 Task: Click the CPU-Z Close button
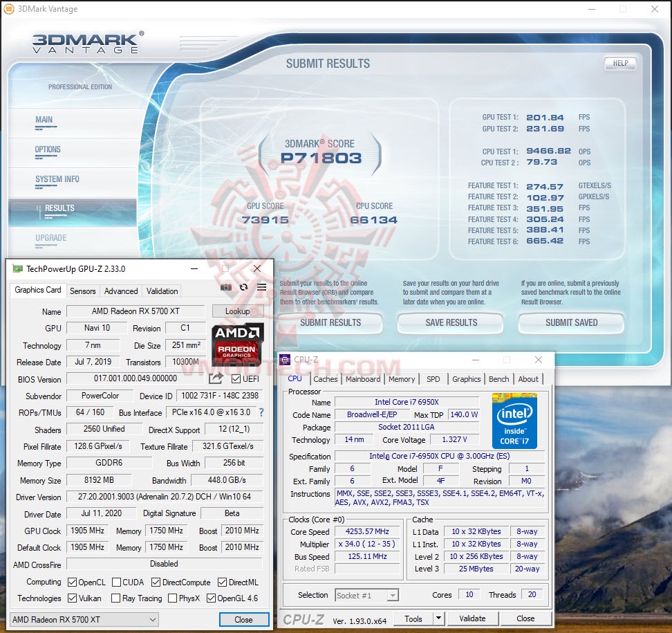click(x=525, y=618)
